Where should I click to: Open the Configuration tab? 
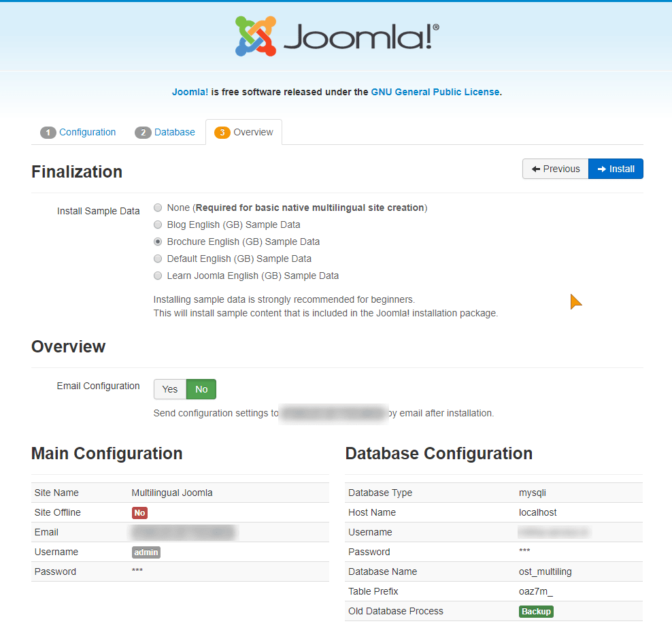[x=88, y=133]
